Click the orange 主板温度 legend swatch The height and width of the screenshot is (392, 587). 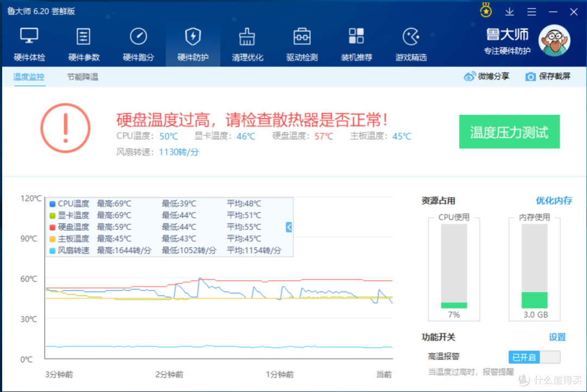[52, 239]
